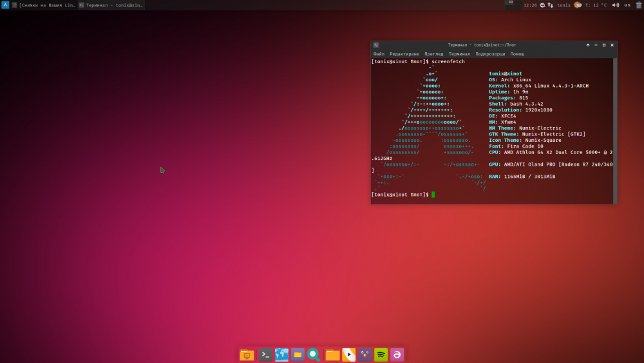Launch the media player play-arrow icon in dock
Viewport: 644px width, 363px height.
point(348,355)
